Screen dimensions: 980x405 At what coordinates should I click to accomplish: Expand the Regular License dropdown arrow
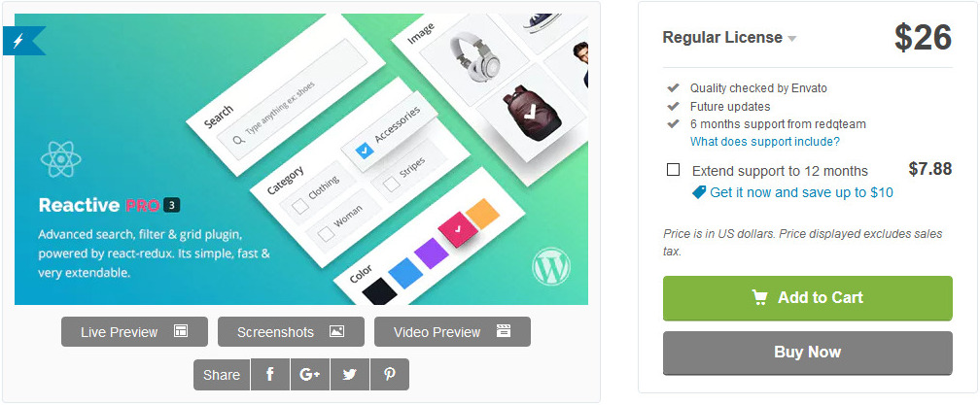pyautogui.click(x=791, y=39)
